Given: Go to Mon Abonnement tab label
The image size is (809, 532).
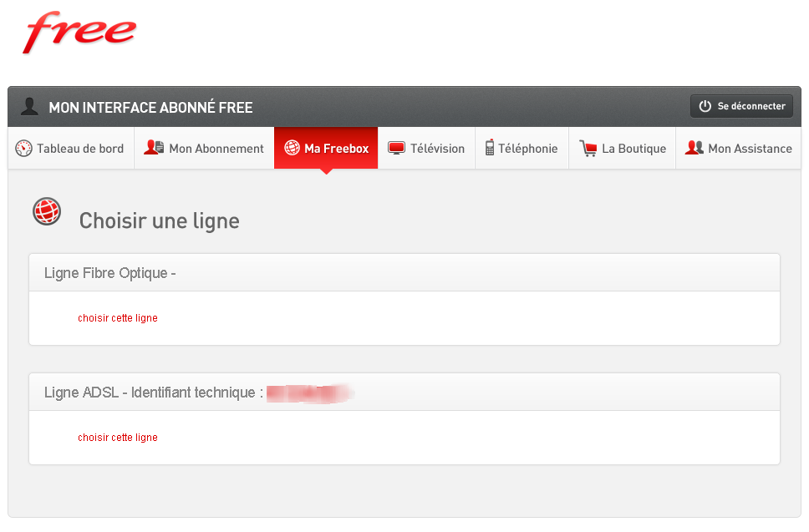Looking at the screenshot, I should pyautogui.click(x=216, y=149).
